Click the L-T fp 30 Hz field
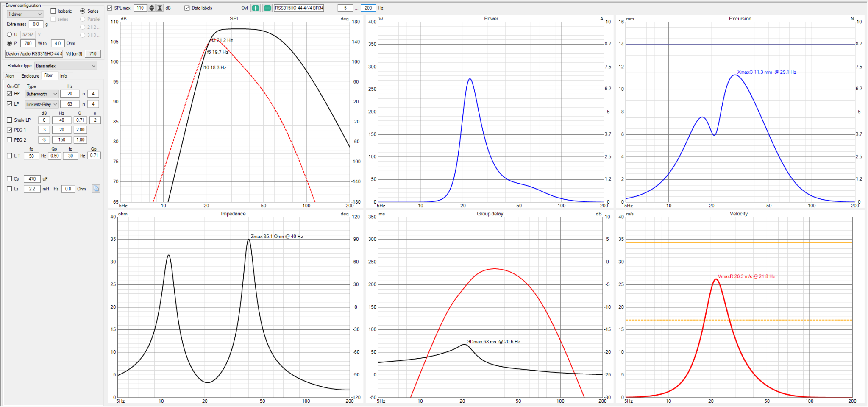The image size is (868, 407). tap(70, 156)
